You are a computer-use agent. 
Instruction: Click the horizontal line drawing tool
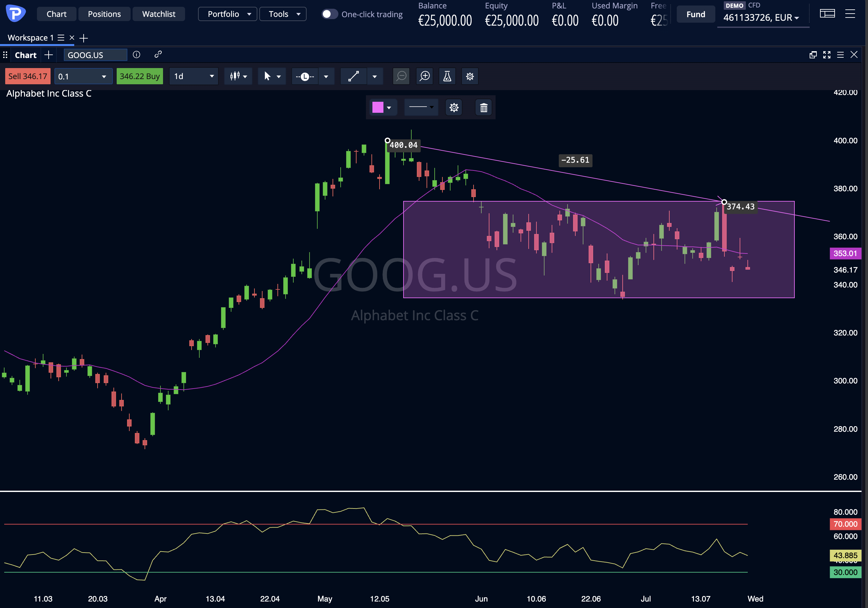tap(305, 77)
